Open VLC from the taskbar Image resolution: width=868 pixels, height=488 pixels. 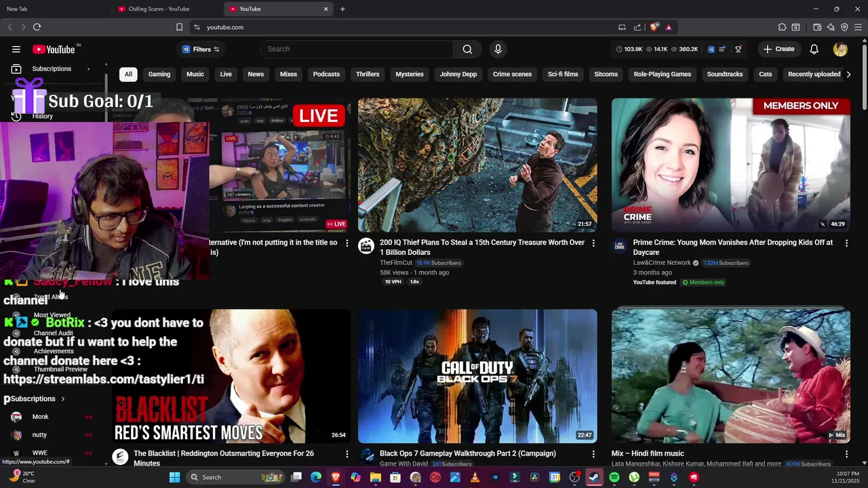tap(475, 477)
